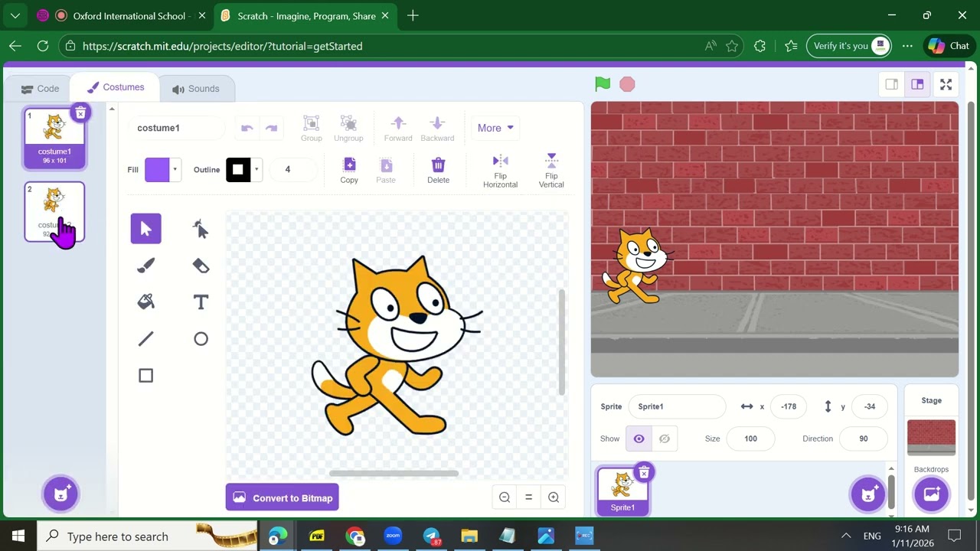This screenshot has width=980, height=551.
Task: Open the browser tab list chevron
Action: pos(15,15)
